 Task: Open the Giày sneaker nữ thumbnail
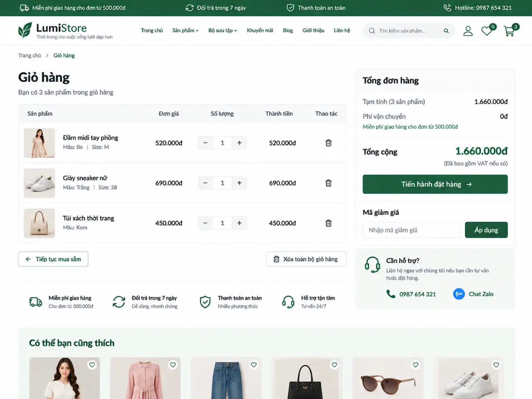39,183
